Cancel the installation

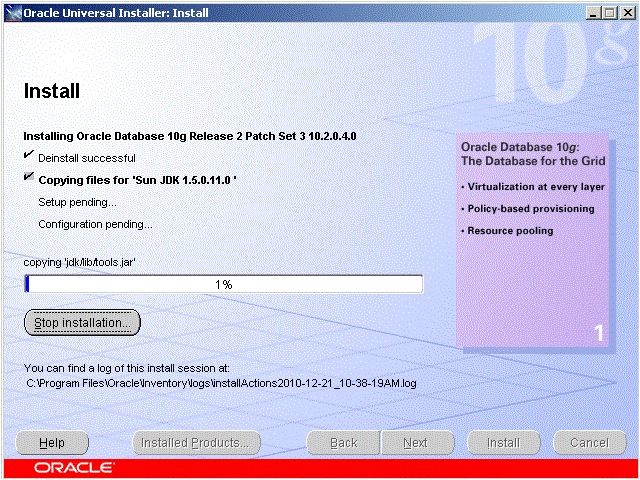[589, 443]
